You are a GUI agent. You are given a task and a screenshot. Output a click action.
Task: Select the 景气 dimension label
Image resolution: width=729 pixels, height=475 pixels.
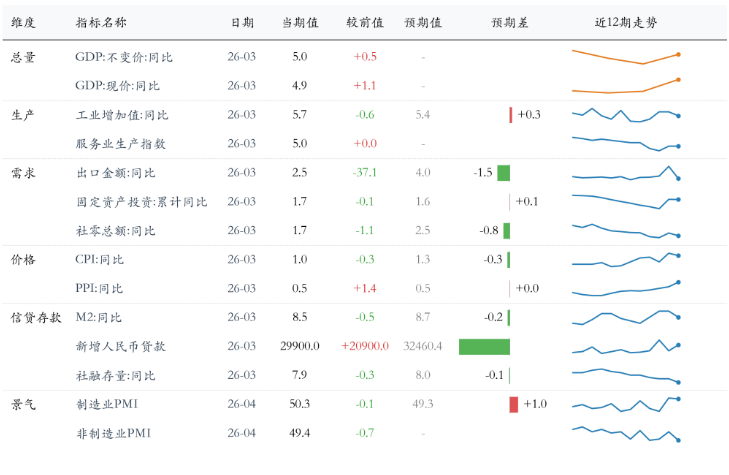click(23, 404)
